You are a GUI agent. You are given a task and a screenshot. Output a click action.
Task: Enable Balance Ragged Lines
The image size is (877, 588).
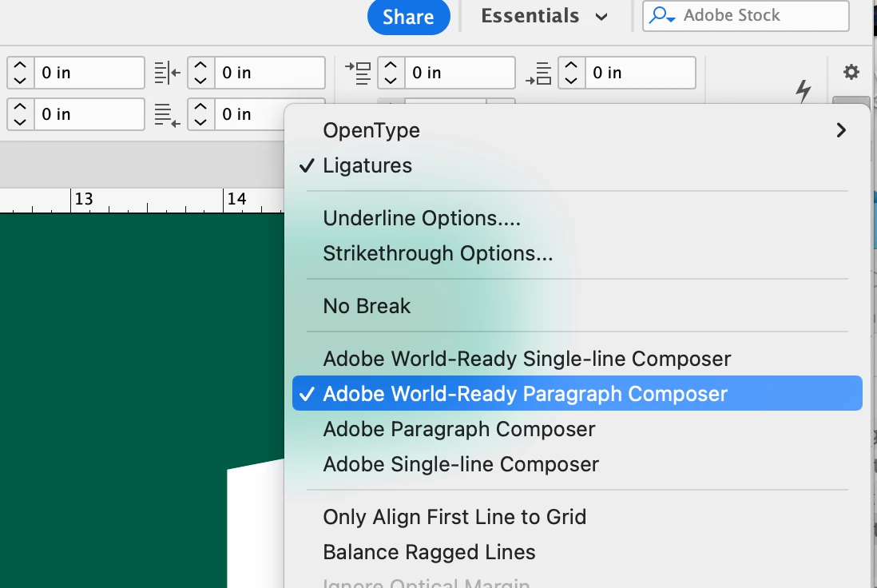pyautogui.click(x=577, y=552)
